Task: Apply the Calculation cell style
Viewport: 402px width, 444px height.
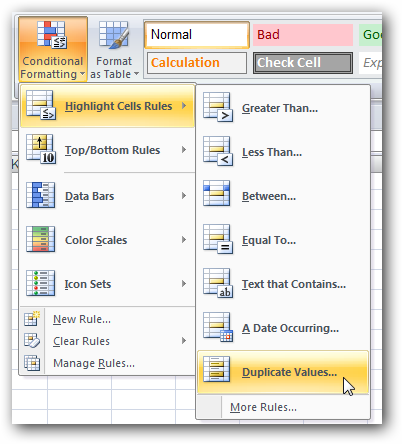Action: pos(197,63)
